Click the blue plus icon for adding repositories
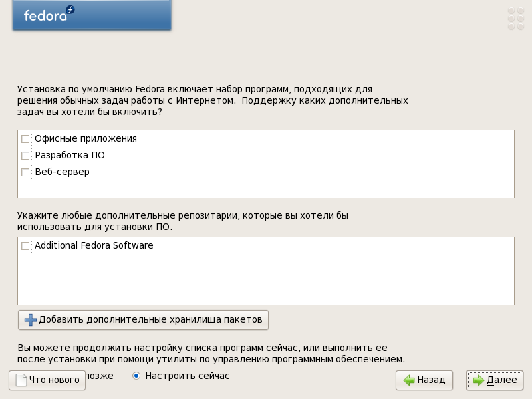Viewport: 532px width, 399px height. [30, 320]
